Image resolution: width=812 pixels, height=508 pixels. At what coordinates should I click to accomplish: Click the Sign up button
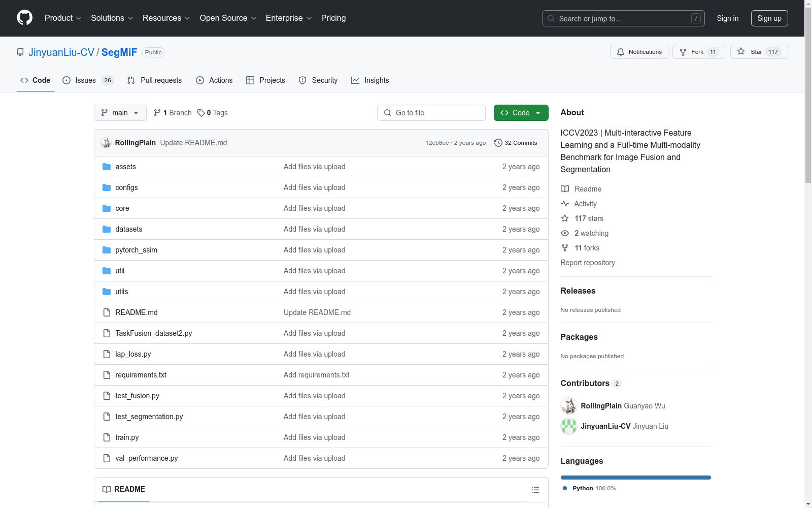pos(769,18)
